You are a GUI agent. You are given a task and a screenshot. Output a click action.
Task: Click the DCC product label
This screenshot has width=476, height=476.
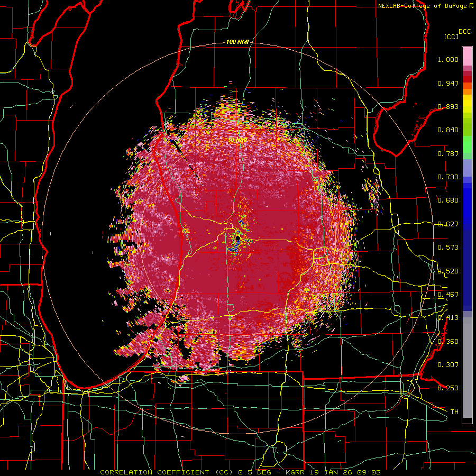(x=465, y=32)
